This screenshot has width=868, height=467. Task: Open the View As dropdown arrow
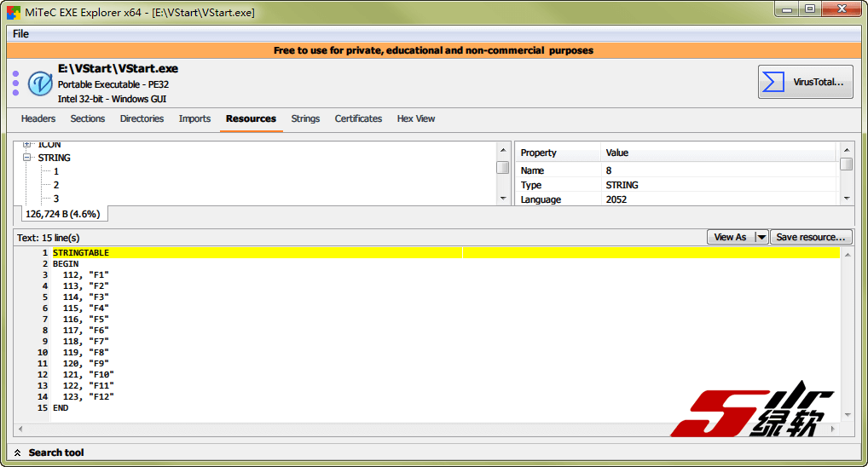point(761,237)
